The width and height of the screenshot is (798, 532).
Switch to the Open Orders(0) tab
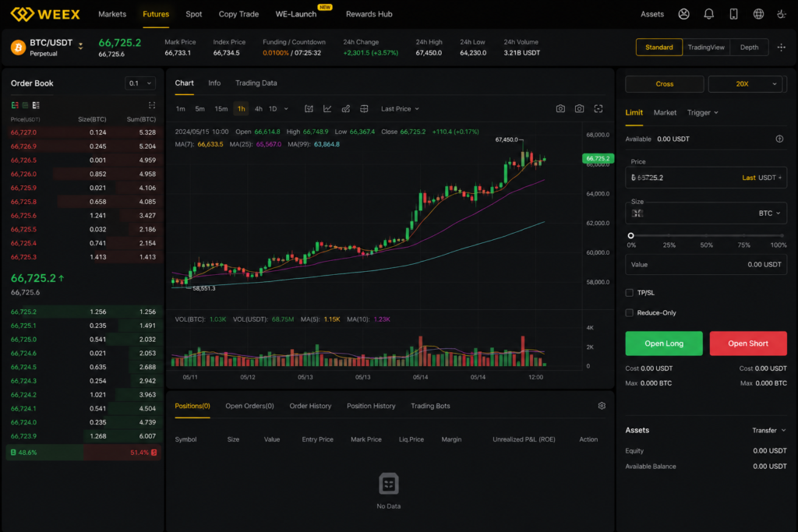249,406
